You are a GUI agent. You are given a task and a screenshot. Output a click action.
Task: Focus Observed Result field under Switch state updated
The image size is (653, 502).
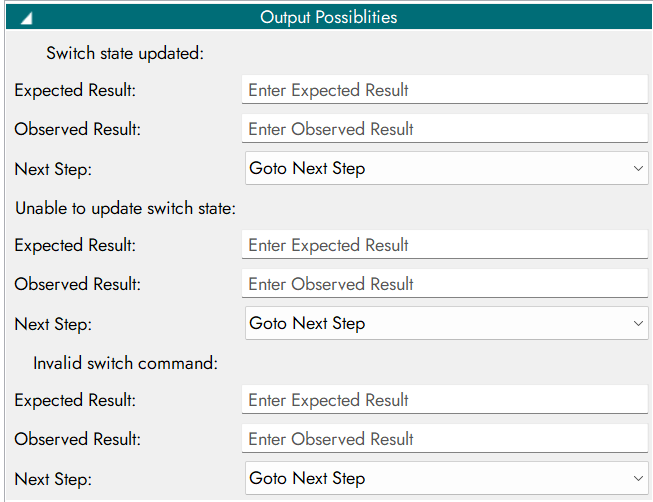tap(444, 129)
